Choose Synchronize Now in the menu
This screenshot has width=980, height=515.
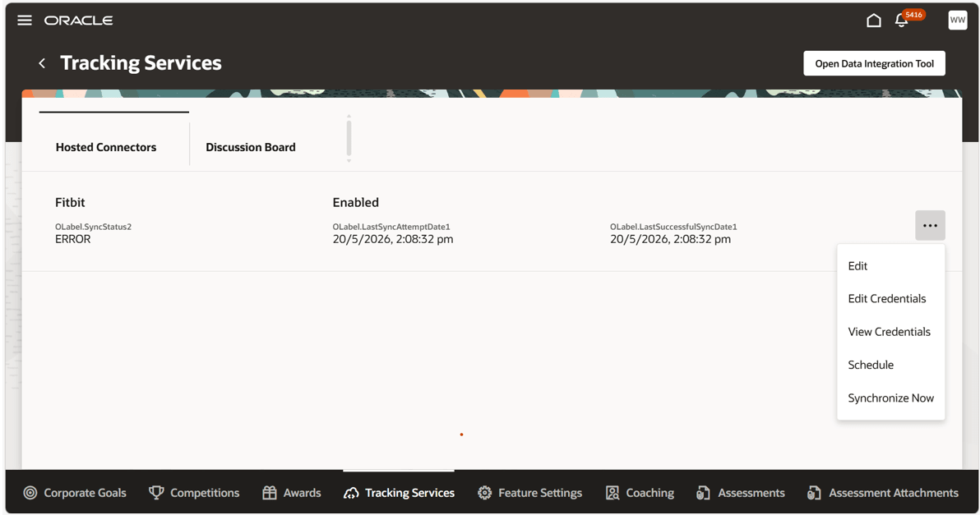click(890, 398)
